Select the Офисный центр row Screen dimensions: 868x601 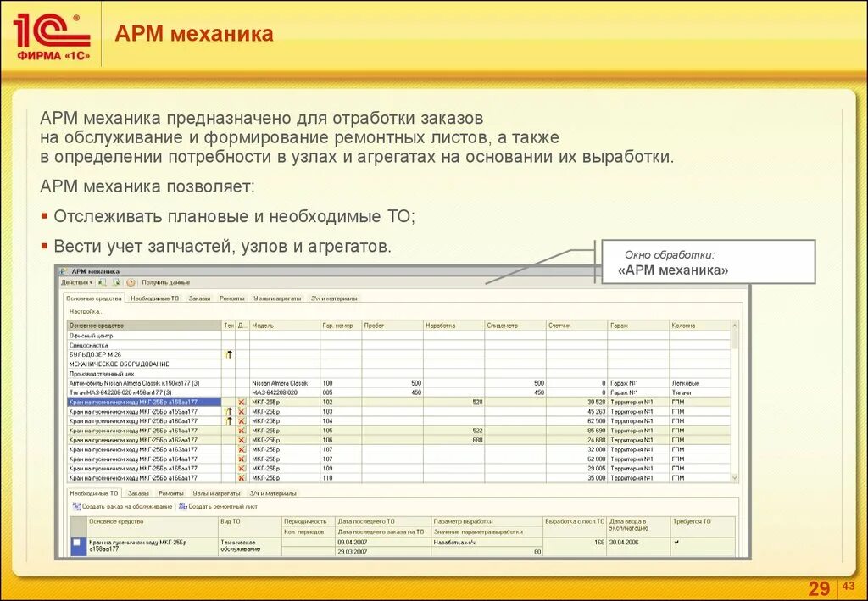[398, 336]
